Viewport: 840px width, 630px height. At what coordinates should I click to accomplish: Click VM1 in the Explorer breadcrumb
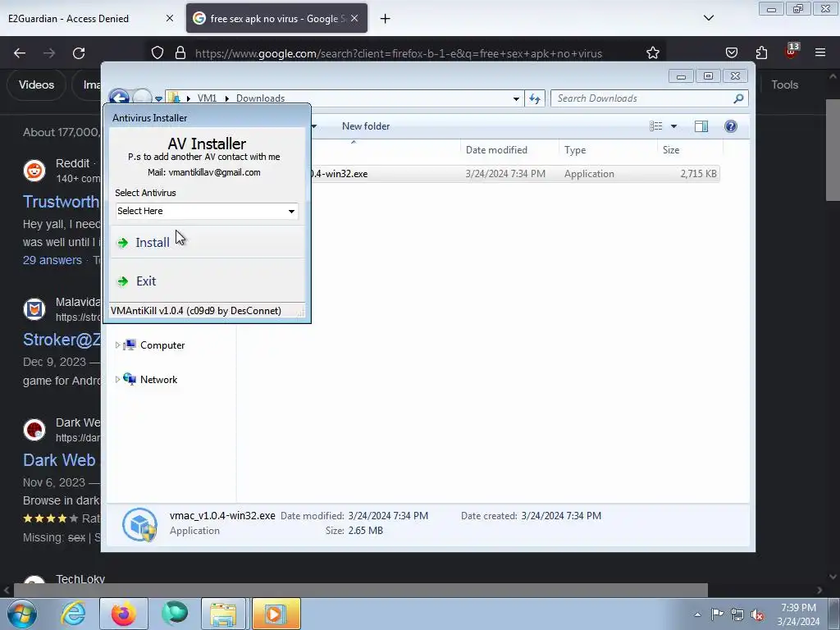pos(207,98)
